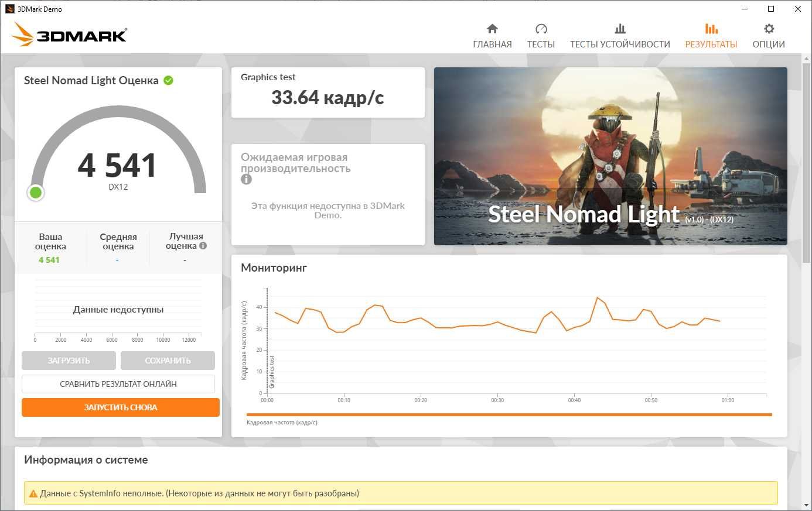Click the warning icon in the SystemInfo banner
The width and height of the screenshot is (812, 511).
33,493
